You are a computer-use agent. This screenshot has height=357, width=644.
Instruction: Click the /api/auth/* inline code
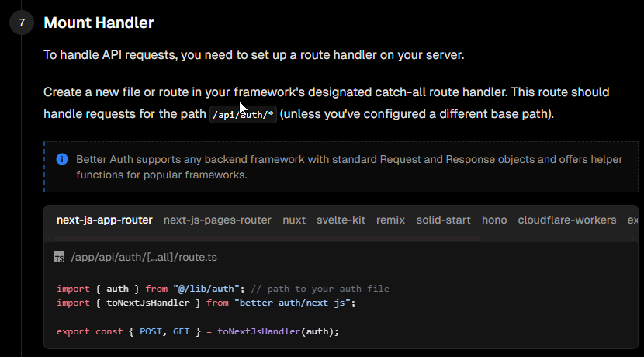[243, 114]
